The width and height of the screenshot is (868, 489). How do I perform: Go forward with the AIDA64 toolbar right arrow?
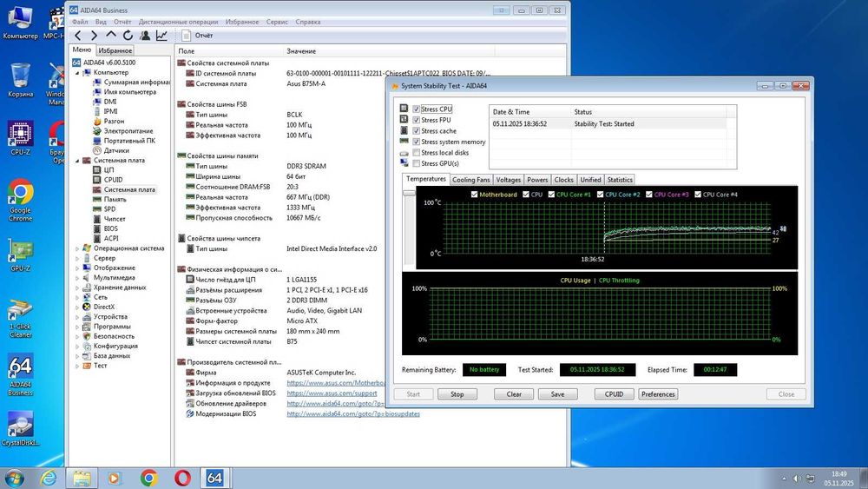(94, 36)
